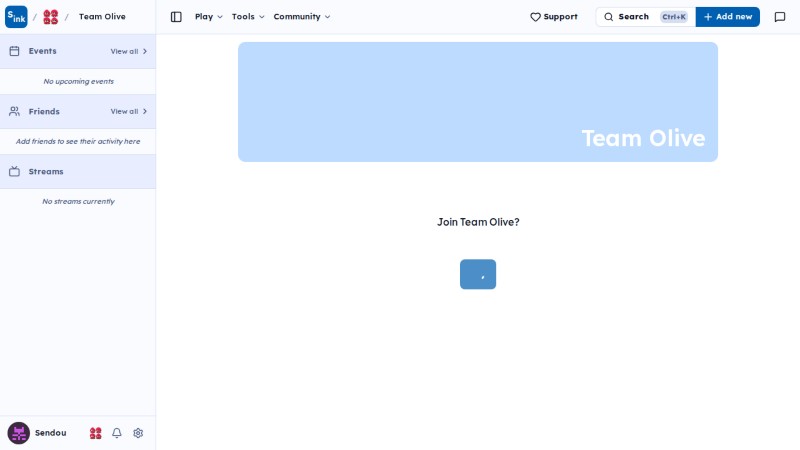The width and height of the screenshot is (800, 450).
Task: Click the 'Join Team Olive?' text
Action: pyautogui.click(x=478, y=222)
